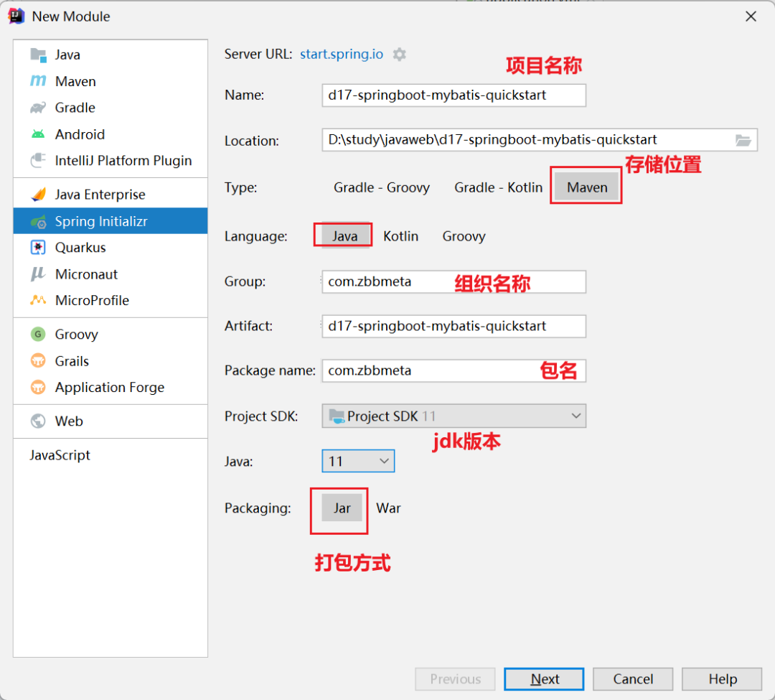This screenshot has height=700, width=775.
Task: Open the start.spring.io link
Action: [x=342, y=54]
